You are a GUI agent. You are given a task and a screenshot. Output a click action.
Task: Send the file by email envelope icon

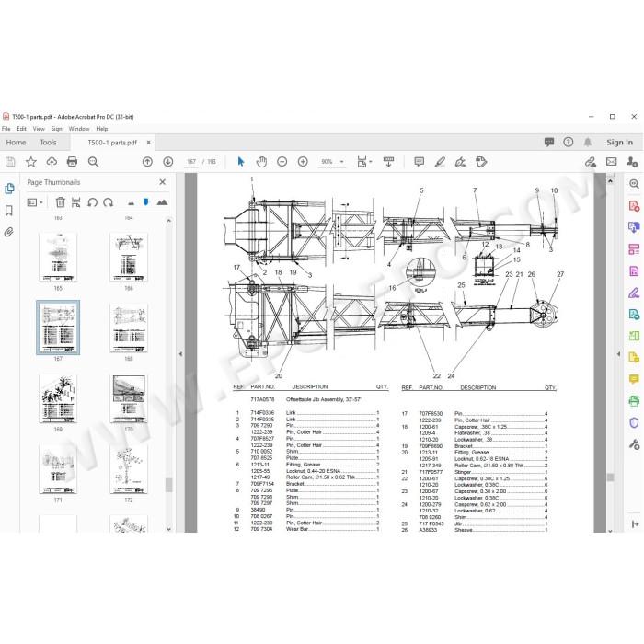point(612,162)
